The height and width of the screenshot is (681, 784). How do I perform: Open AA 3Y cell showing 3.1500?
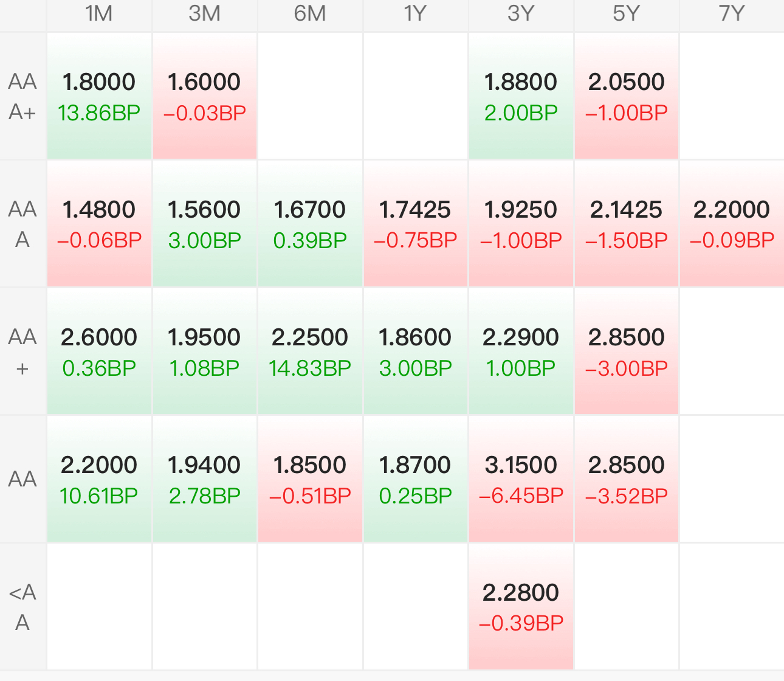coord(521,479)
